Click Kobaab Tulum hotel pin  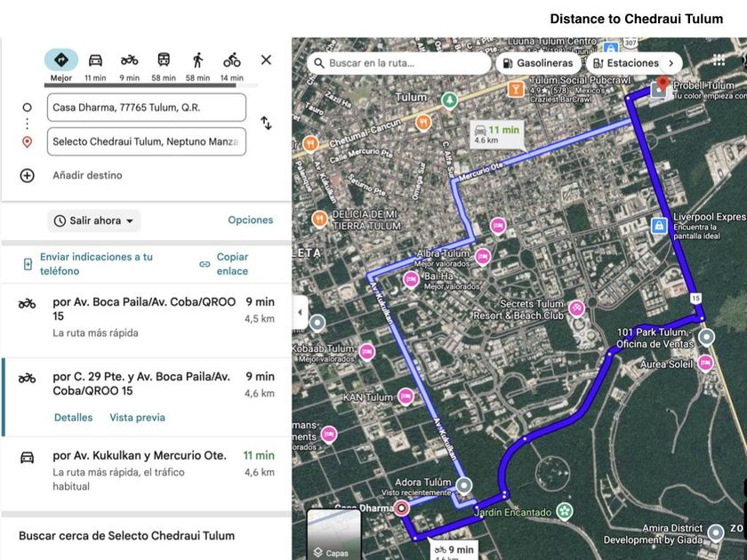366,352
